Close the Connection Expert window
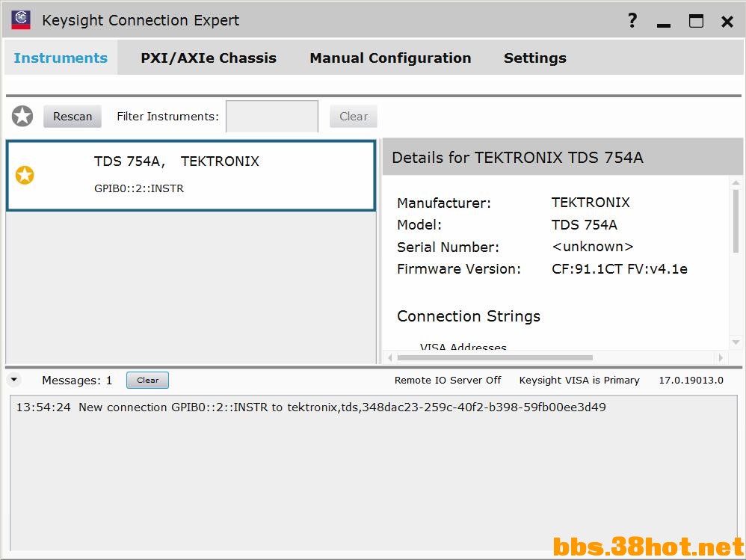This screenshot has height=560, width=746. pyautogui.click(x=727, y=22)
